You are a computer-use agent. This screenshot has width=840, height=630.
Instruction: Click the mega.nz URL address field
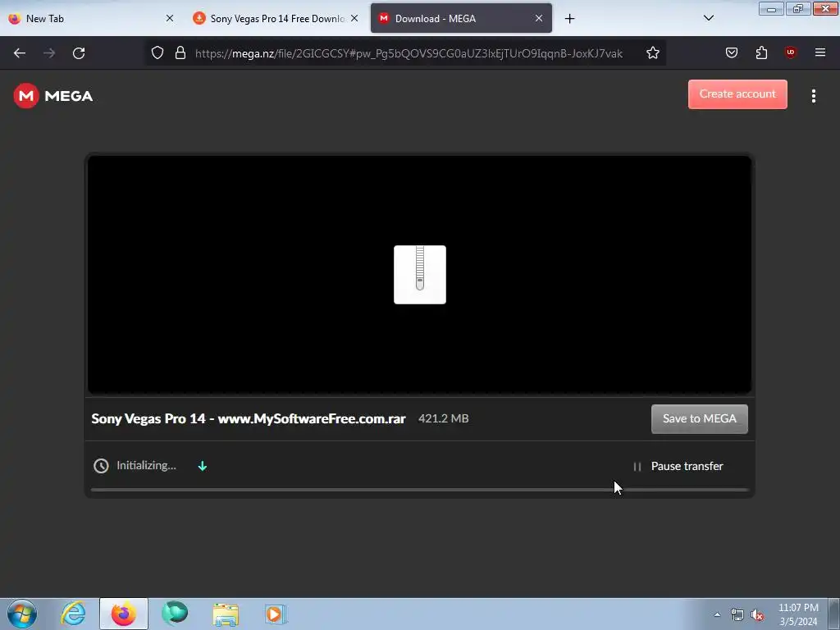coord(409,53)
